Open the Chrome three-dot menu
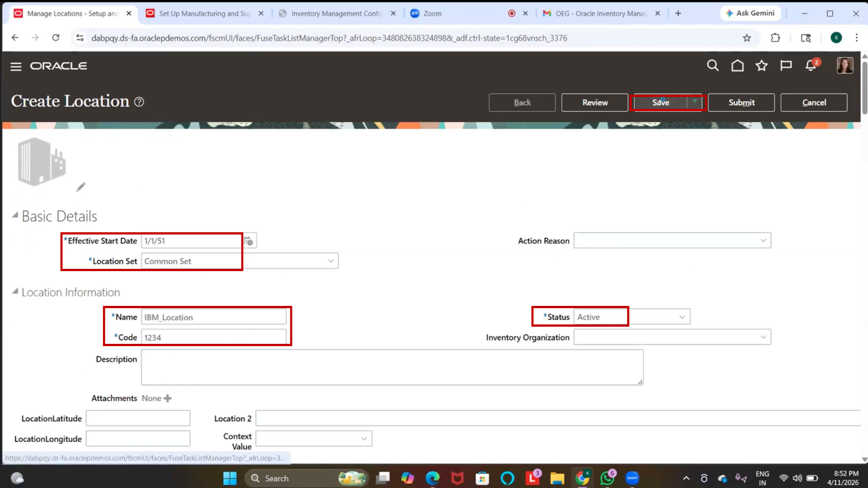Viewport: 868px width, 488px height. pos(856,38)
